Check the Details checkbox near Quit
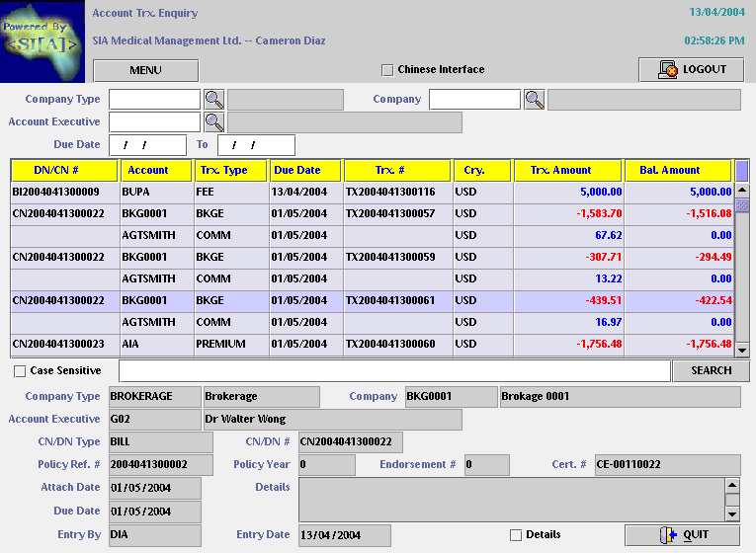Viewport: 756px width, 553px height. pos(515,535)
